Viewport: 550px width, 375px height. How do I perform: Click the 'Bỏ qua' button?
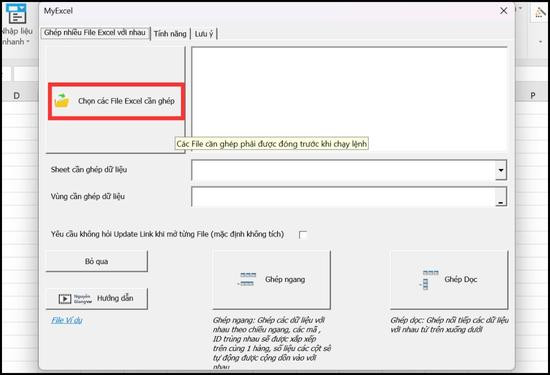point(97,261)
